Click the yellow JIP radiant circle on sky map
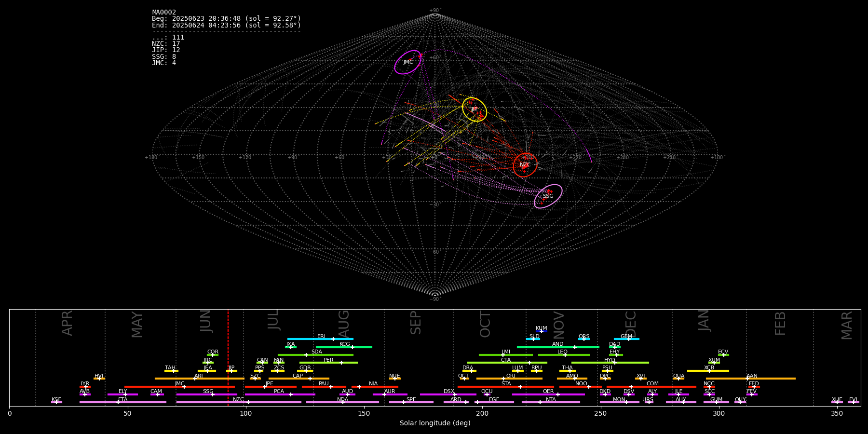This screenshot has height=434, width=868. point(475,109)
